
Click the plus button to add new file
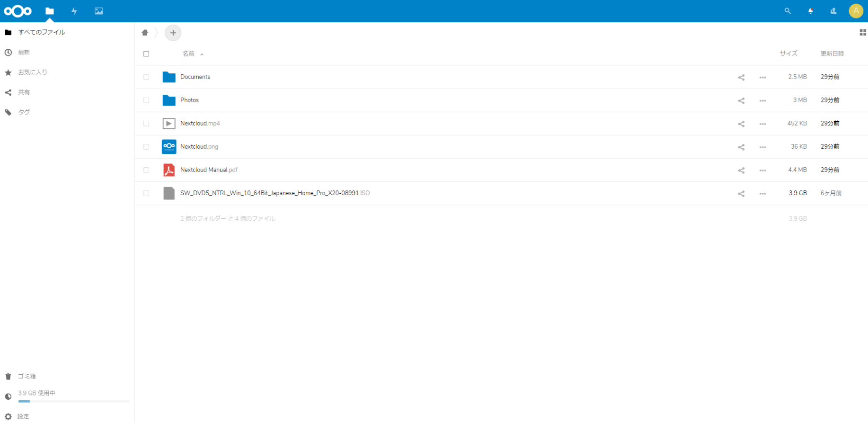(173, 33)
